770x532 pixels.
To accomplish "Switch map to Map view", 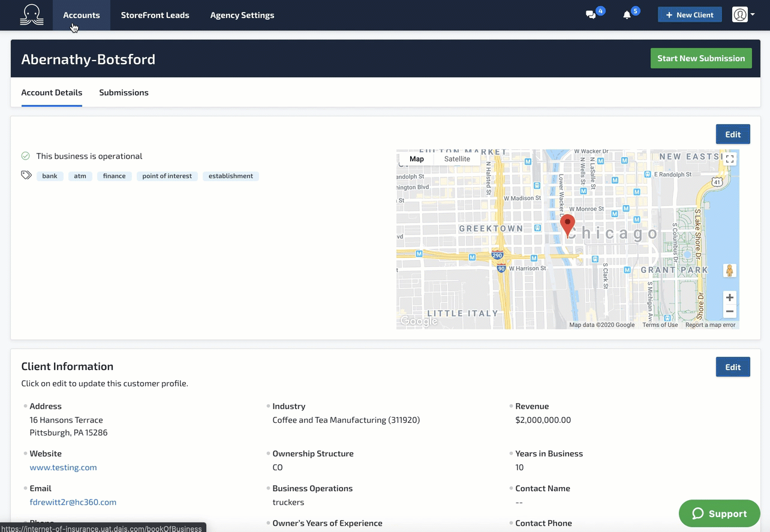I will click(x=417, y=159).
